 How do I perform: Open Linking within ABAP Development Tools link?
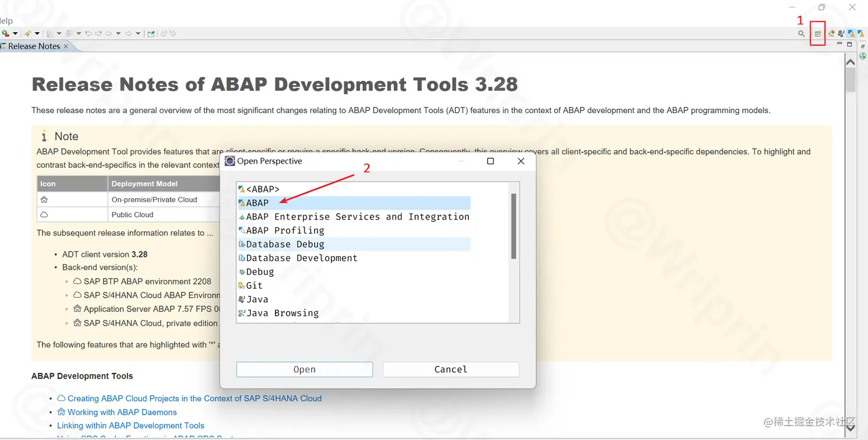[x=130, y=426]
